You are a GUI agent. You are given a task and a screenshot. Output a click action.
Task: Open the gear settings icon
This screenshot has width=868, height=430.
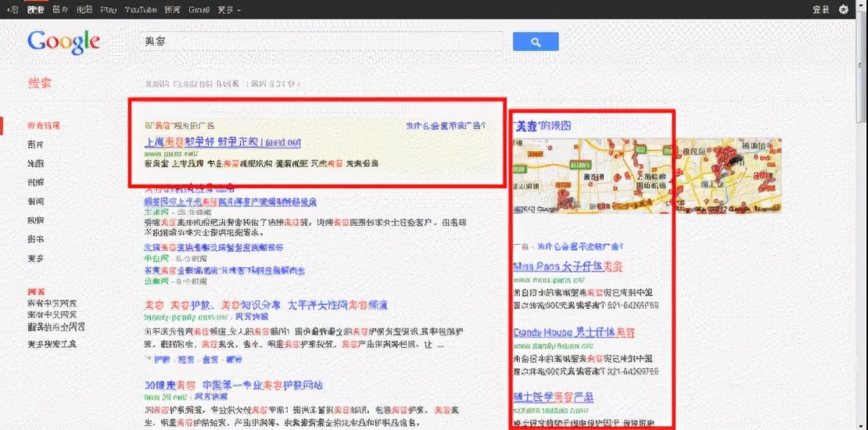(x=844, y=9)
